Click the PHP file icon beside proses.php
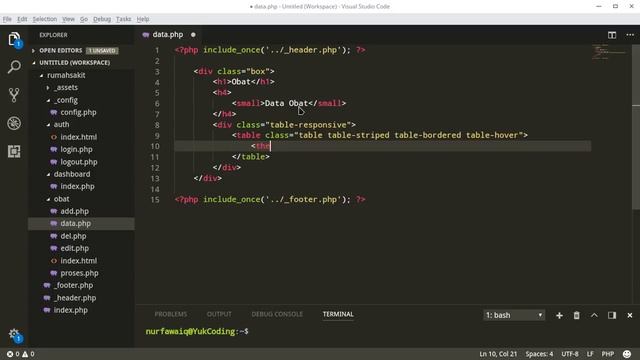The height and width of the screenshot is (360, 640). click(x=53, y=273)
